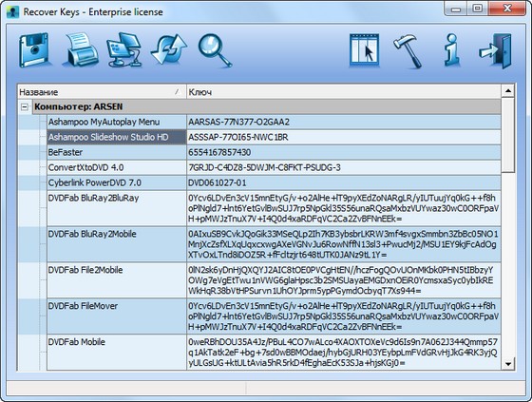
Task: Select the ConvertXtoDVD 4.0 entry
Action: pyautogui.click(x=116, y=167)
